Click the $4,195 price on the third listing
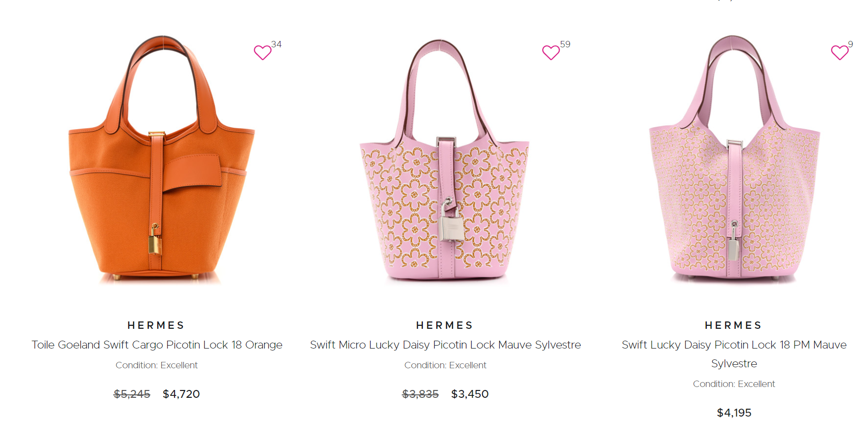Viewport: 868px width, 422px height. (x=733, y=413)
